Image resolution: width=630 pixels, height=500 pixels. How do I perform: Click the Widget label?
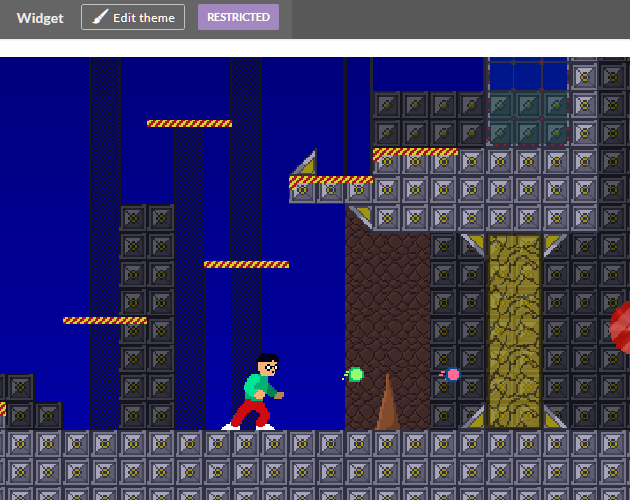[40, 18]
